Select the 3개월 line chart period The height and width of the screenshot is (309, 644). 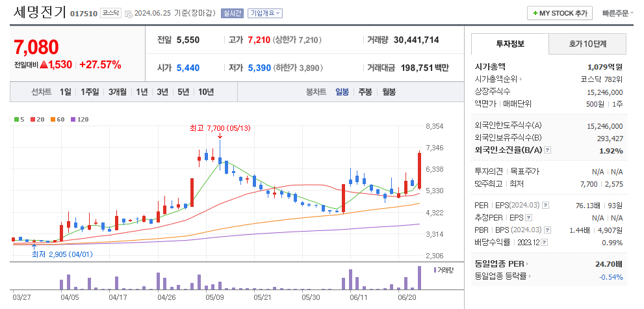[118, 92]
